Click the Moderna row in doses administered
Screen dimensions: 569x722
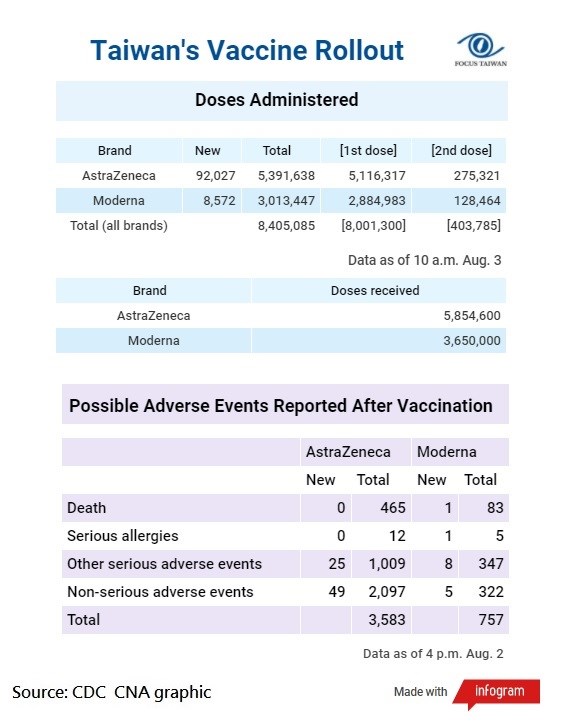point(281,201)
